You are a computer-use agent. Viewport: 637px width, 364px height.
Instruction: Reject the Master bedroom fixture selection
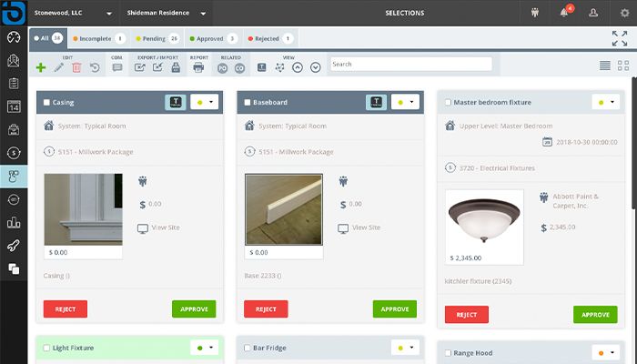tap(467, 315)
